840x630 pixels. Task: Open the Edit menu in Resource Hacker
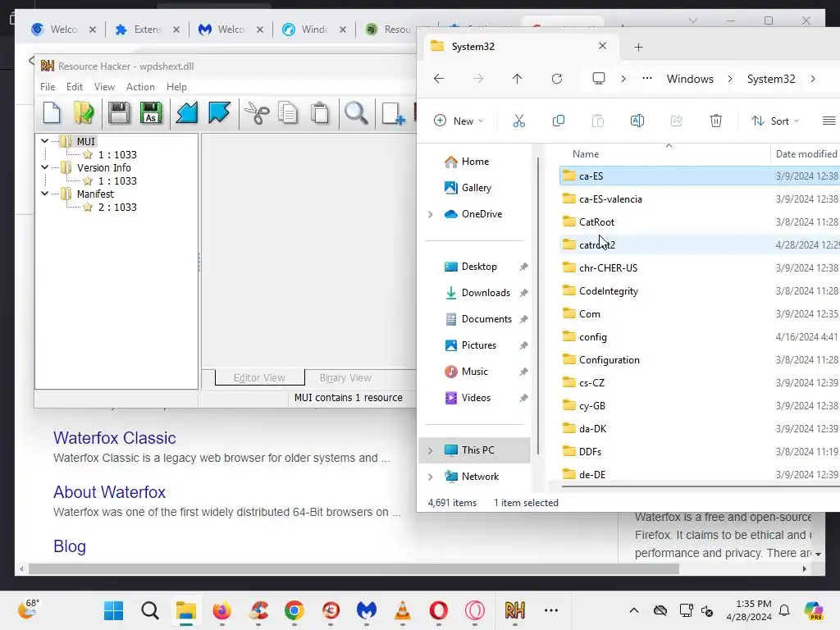pyautogui.click(x=75, y=87)
